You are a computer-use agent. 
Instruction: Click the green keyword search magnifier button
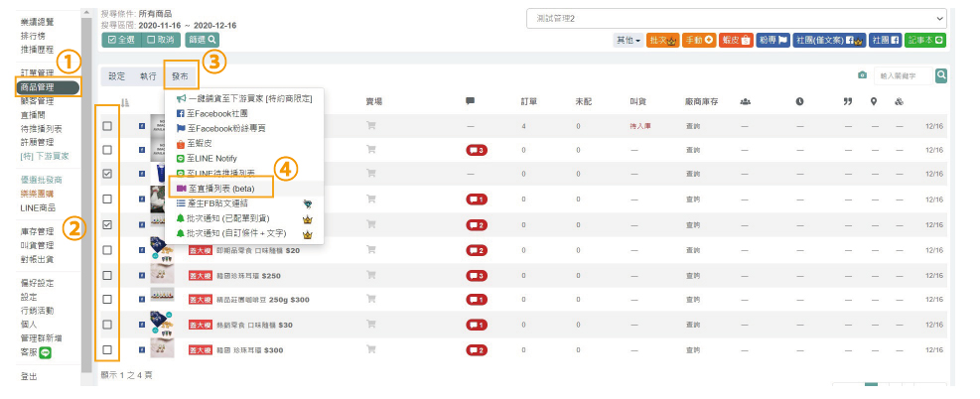940,75
